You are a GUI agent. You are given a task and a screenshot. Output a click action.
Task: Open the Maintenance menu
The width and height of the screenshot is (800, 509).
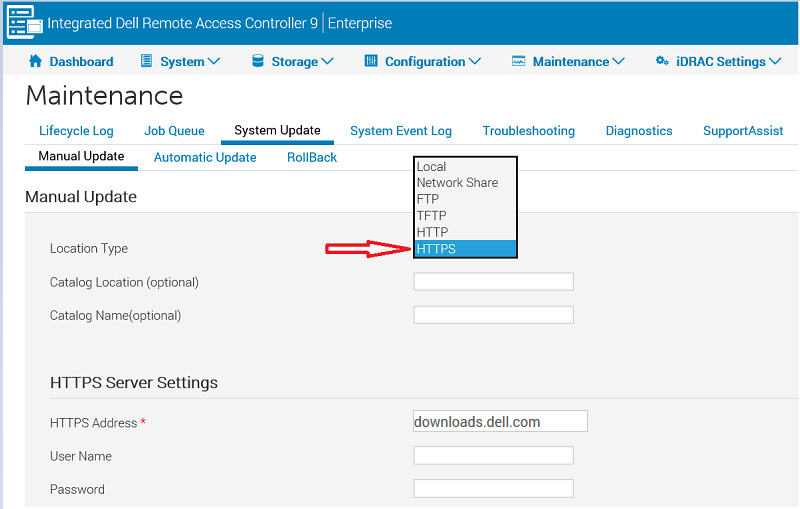571,62
